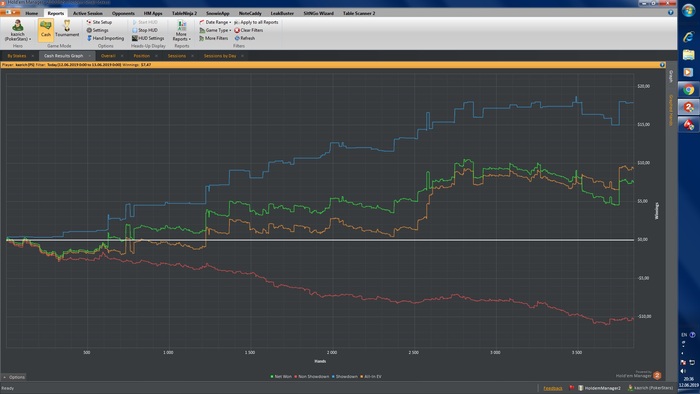Open Site Setup in ribbon
This screenshot has height=394, width=700.
pos(99,22)
